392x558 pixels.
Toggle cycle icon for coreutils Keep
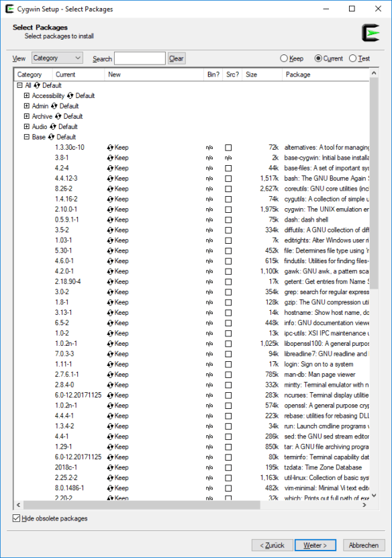coord(110,189)
